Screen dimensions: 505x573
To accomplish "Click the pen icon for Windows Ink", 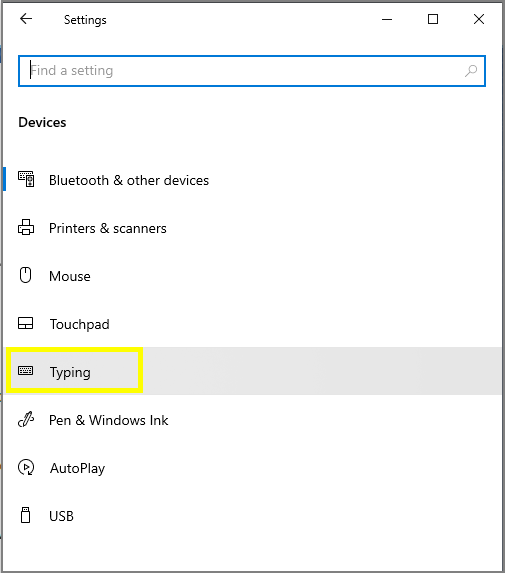I will pos(26,420).
